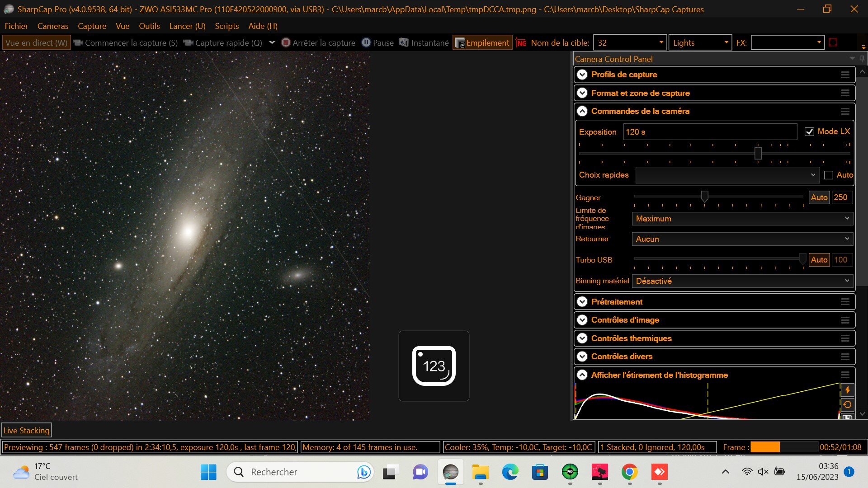
Task: Click the Pause capture icon
Action: click(366, 43)
